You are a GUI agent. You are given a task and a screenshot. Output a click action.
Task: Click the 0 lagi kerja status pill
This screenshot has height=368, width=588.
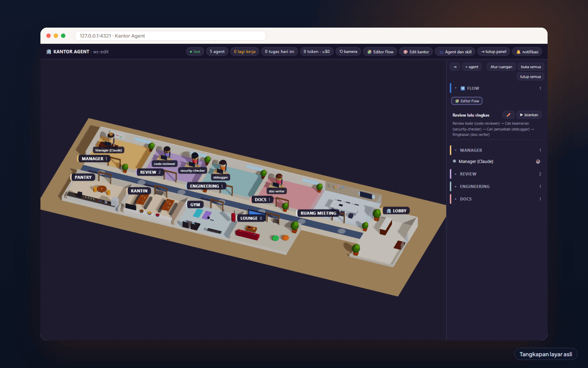[245, 52]
